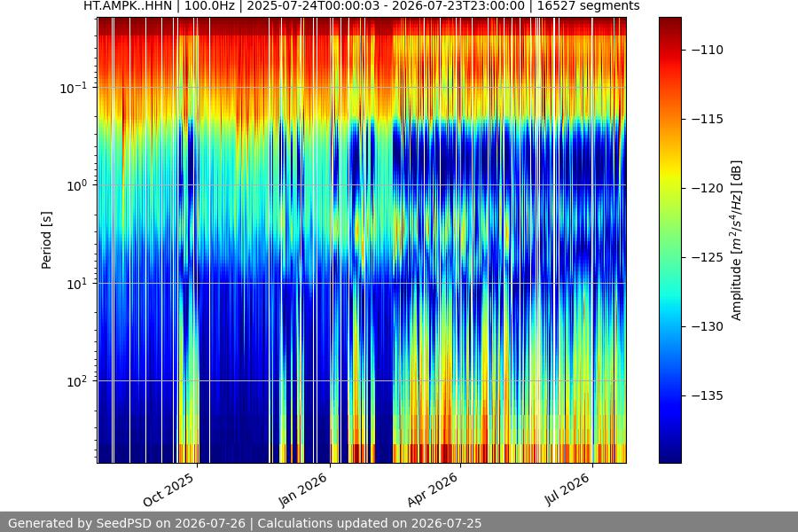Click the −115 colorbar tick label
Screen dimensions: 798x532
click(x=708, y=119)
